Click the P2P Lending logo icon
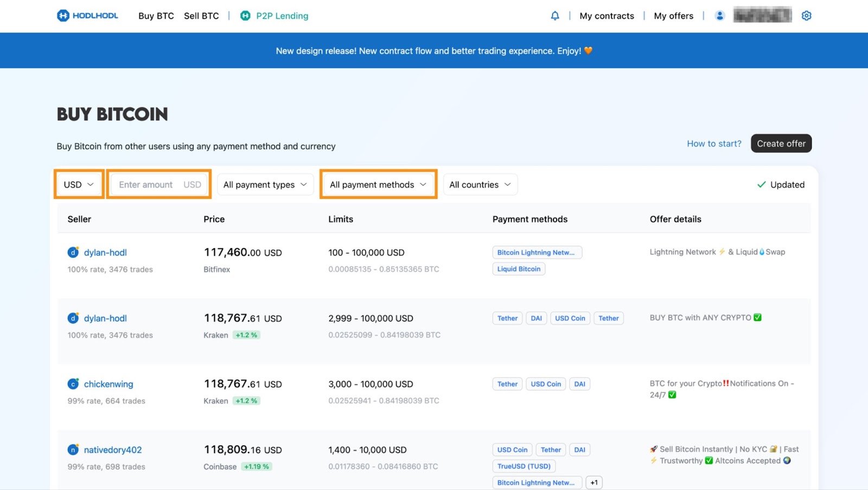The image size is (868, 490). pyautogui.click(x=246, y=16)
